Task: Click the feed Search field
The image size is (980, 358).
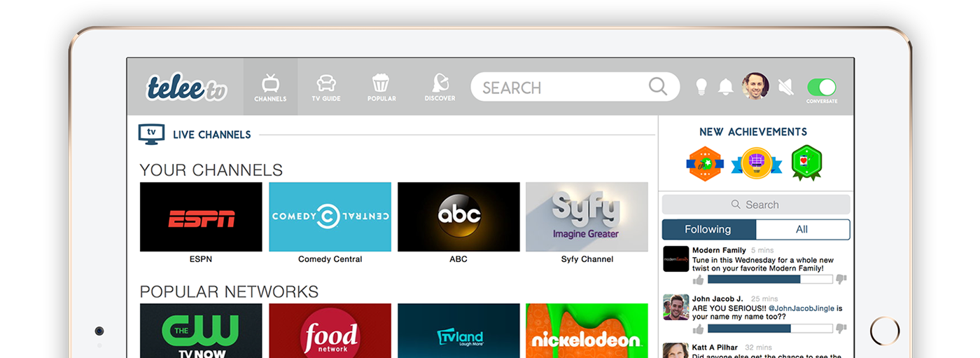Action: pos(756,205)
